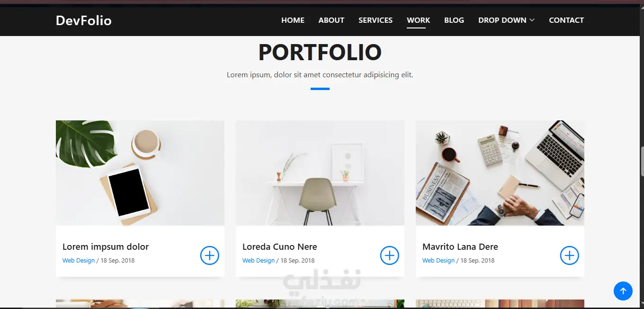Select SERVICES in the navigation bar
Viewport: 644px width, 309px height.
click(376, 20)
